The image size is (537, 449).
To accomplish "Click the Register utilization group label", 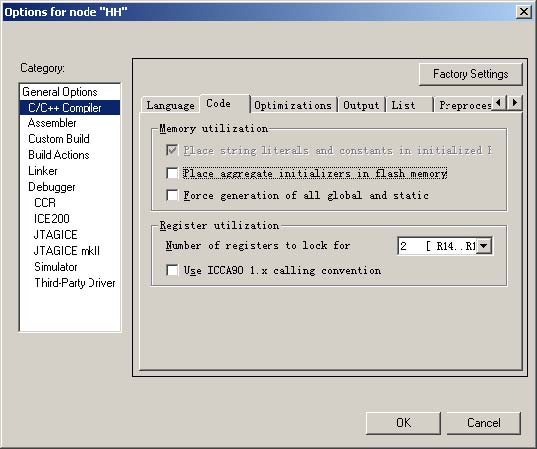I will pos(219,225).
